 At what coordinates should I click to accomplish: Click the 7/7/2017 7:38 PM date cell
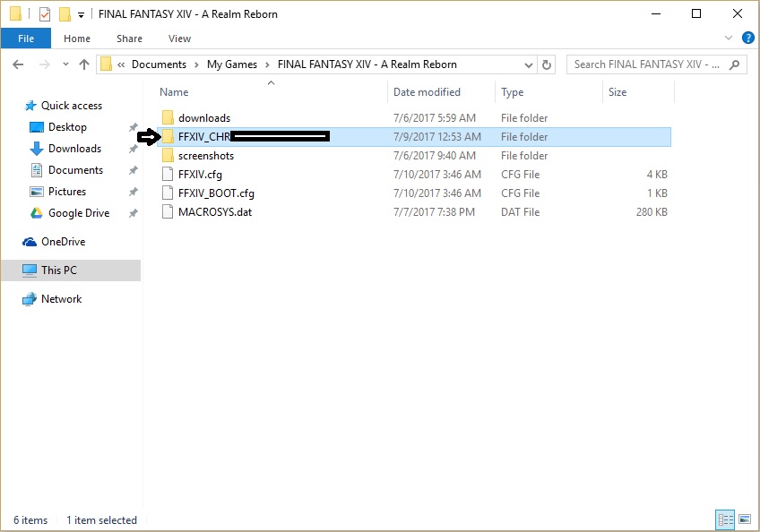coord(435,212)
